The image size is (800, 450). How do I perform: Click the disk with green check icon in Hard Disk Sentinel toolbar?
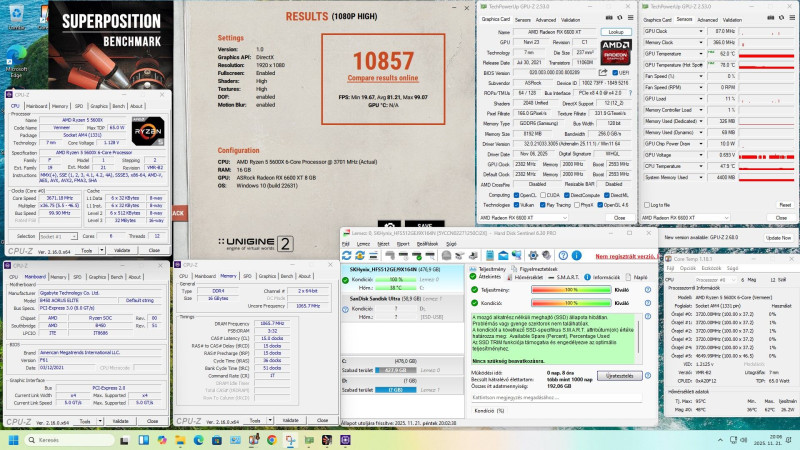point(417,256)
